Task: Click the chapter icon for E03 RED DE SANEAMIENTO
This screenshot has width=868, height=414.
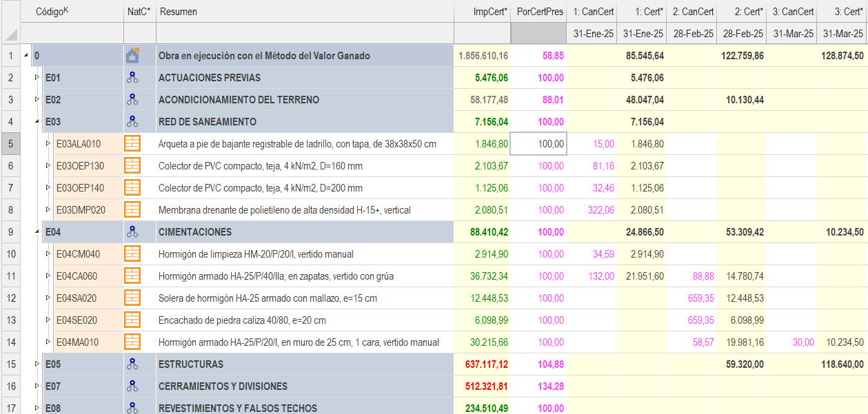Action: tap(132, 122)
